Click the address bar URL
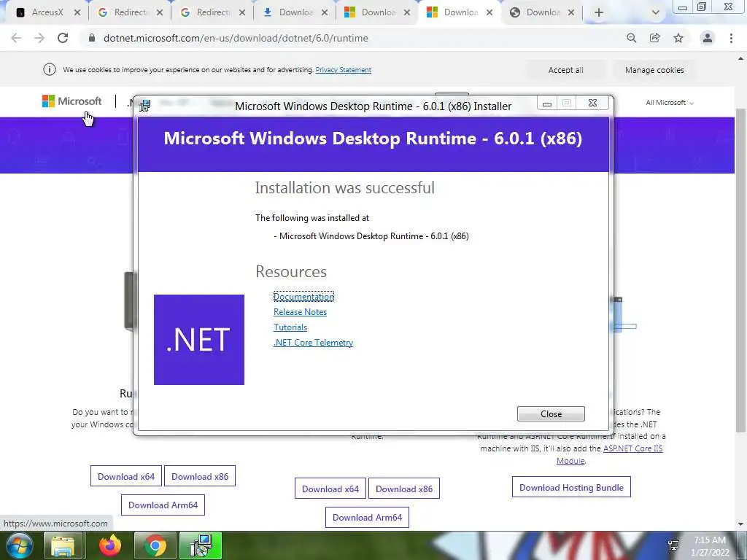 236,38
